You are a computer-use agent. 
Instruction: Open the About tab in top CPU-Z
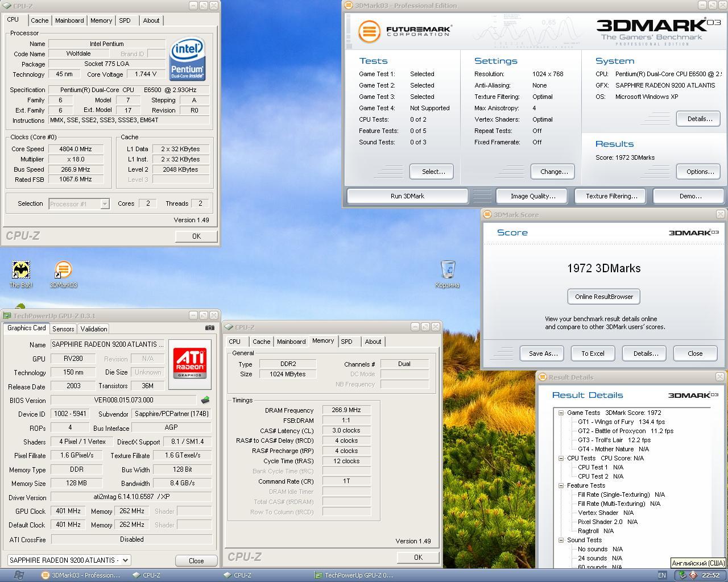(151, 20)
